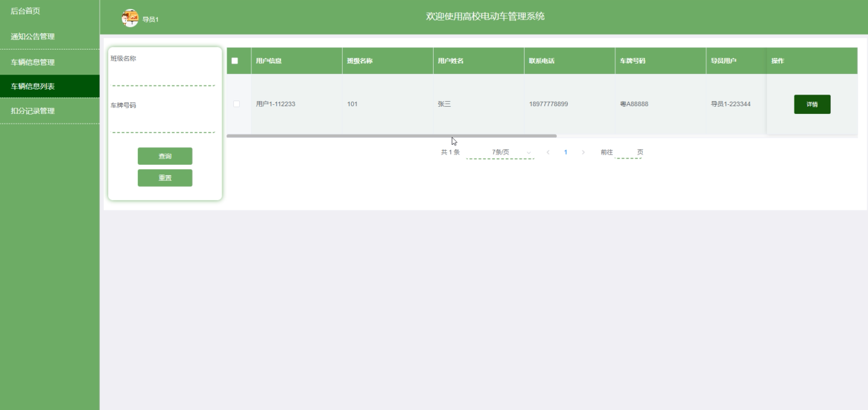Click the 查询 button
The height and width of the screenshot is (410, 868).
click(x=165, y=156)
